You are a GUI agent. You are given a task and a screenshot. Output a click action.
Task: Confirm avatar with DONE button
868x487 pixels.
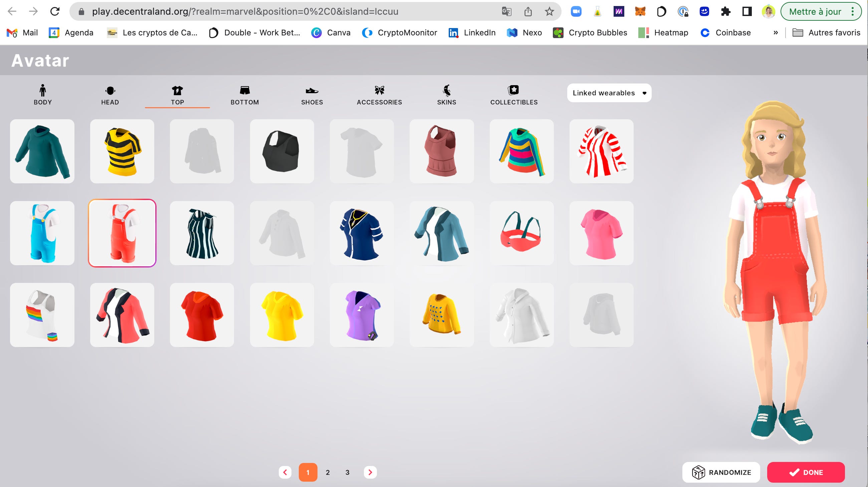(806, 472)
